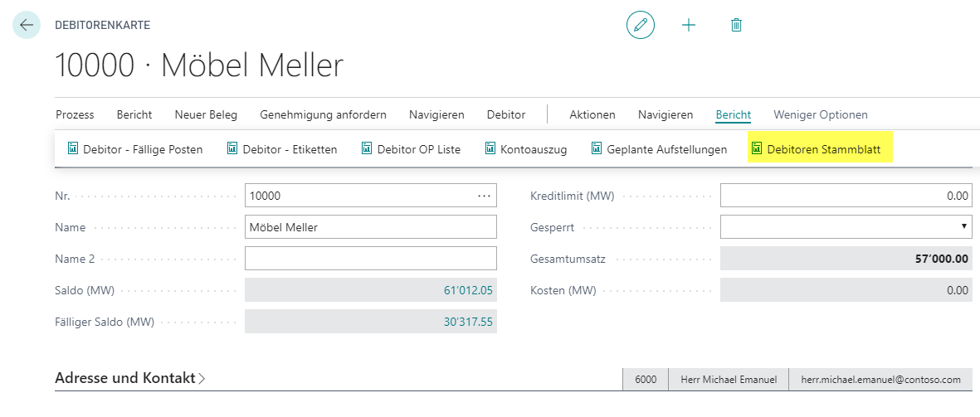980x417 pixels.
Task: Click the pencil edit icon
Action: pyautogui.click(x=640, y=25)
